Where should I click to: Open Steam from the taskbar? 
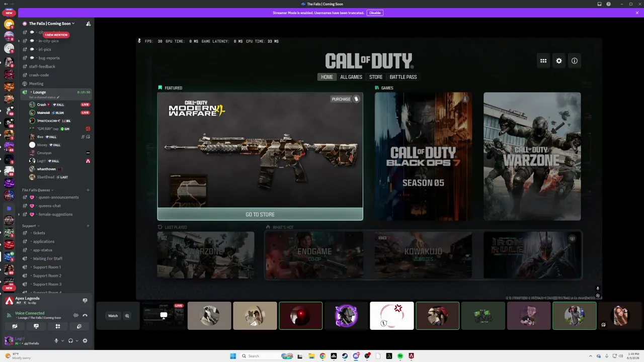tap(345, 356)
